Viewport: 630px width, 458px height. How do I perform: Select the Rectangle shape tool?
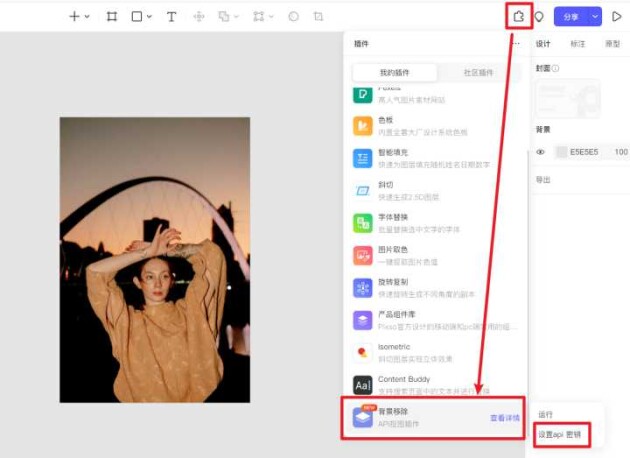[137, 16]
